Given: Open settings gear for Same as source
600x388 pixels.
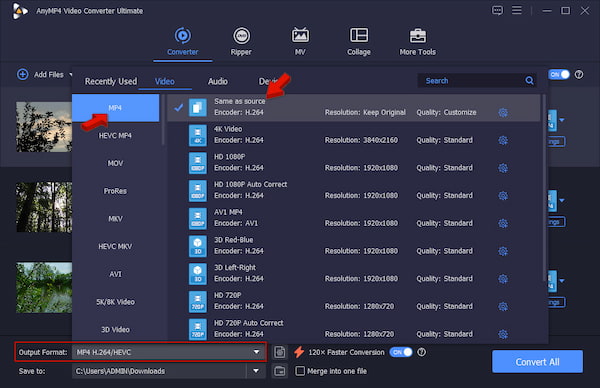Looking at the screenshot, I should [x=503, y=112].
